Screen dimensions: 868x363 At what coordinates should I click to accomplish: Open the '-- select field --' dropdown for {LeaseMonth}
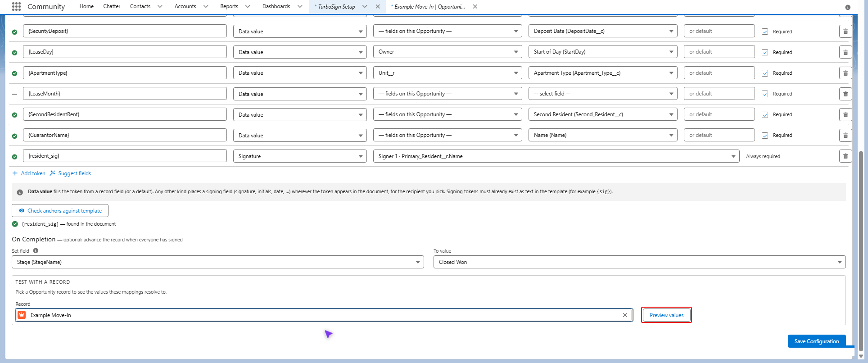click(x=603, y=94)
